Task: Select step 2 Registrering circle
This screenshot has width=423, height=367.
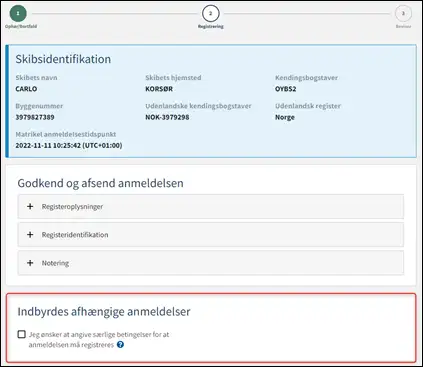Action: pos(210,13)
